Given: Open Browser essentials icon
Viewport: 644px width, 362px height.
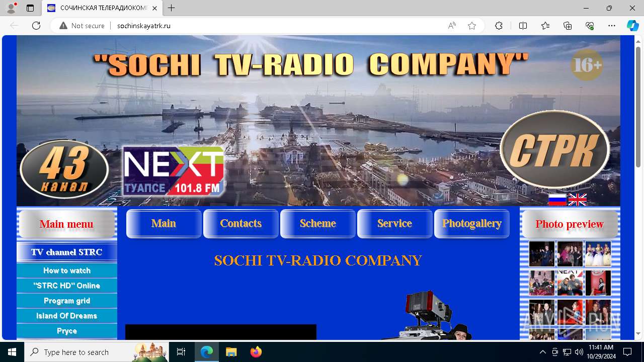Looking at the screenshot, I should pyautogui.click(x=590, y=26).
